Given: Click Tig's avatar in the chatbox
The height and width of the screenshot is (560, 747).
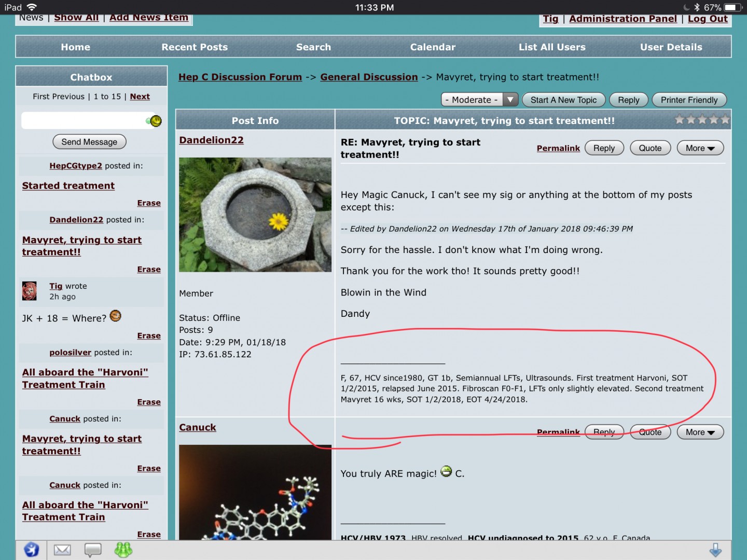Looking at the screenshot, I should click(x=30, y=291).
